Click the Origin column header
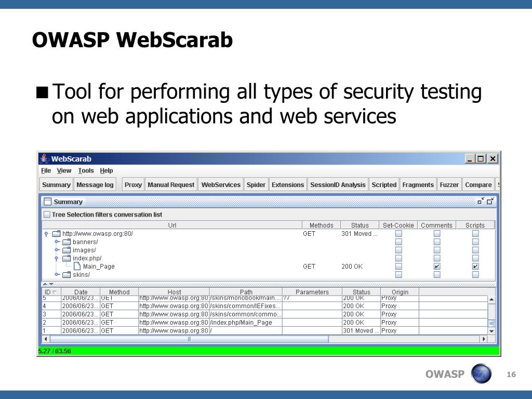This screenshot has height=399, width=532. click(400, 292)
